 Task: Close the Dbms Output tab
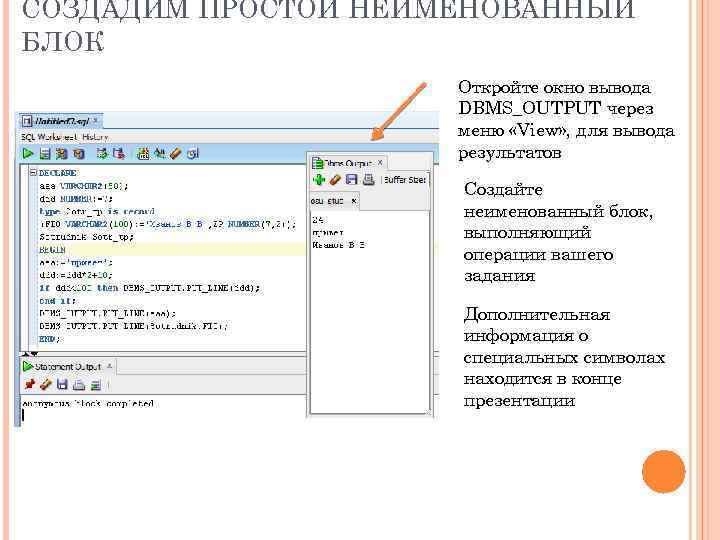pyautogui.click(x=380, y=163)
